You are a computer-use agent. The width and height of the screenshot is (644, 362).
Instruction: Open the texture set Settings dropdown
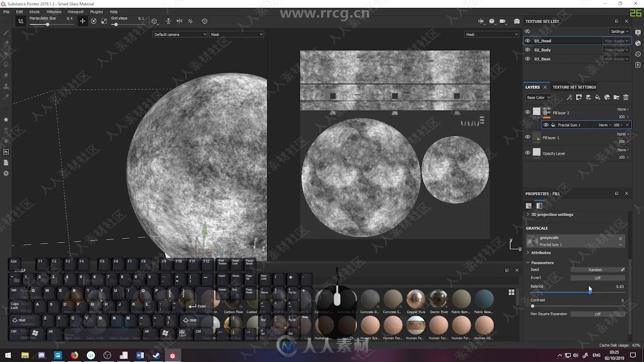coord(619,31)
